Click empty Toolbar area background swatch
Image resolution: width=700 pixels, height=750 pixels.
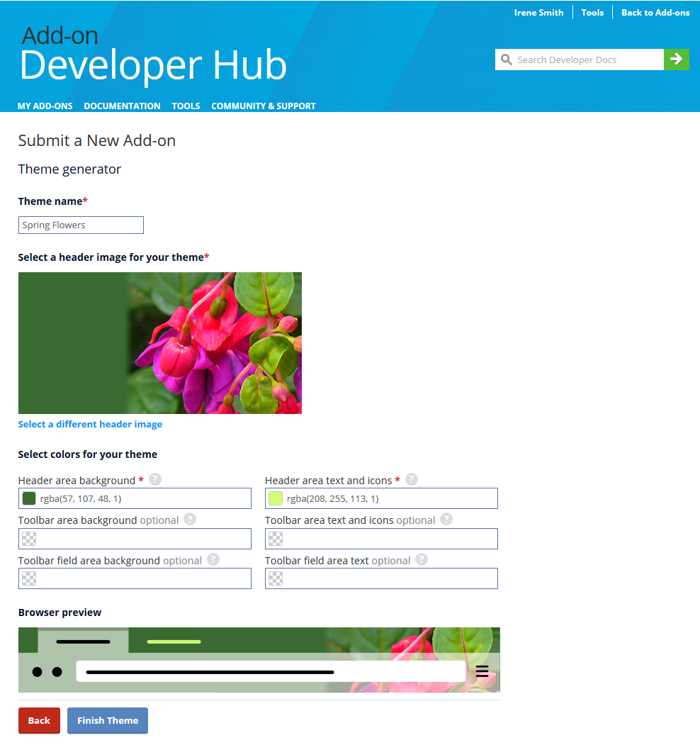pyautogui.click(x=29, y=539)
